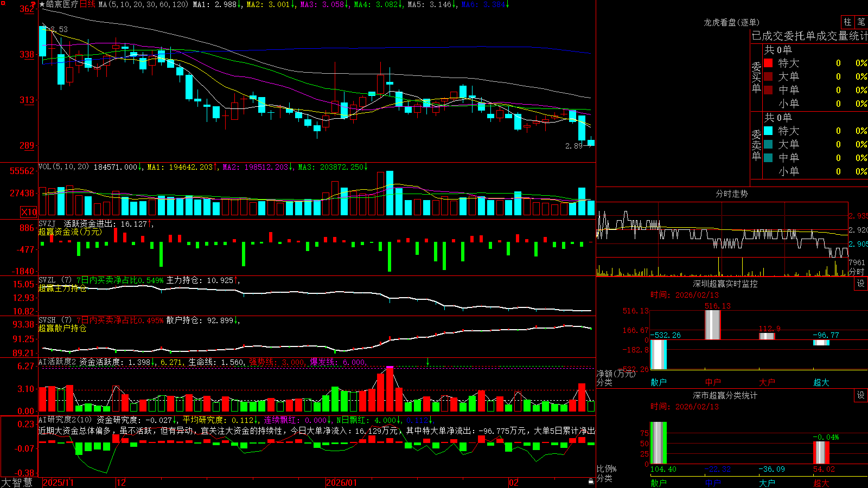Click 散户 category in 深圳超赢实时监控 chart
The height and width of the screenshot is (488, 868).
659,382
